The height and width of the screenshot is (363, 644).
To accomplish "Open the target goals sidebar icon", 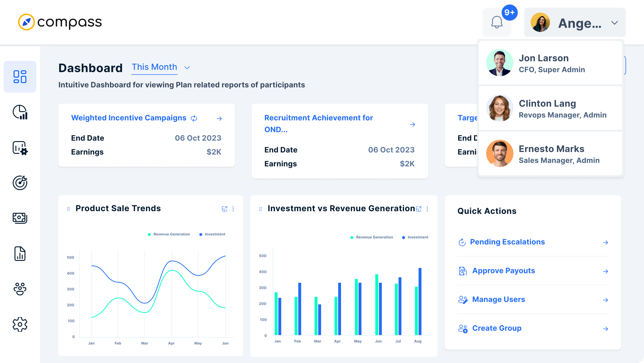I will pos(20,183).
